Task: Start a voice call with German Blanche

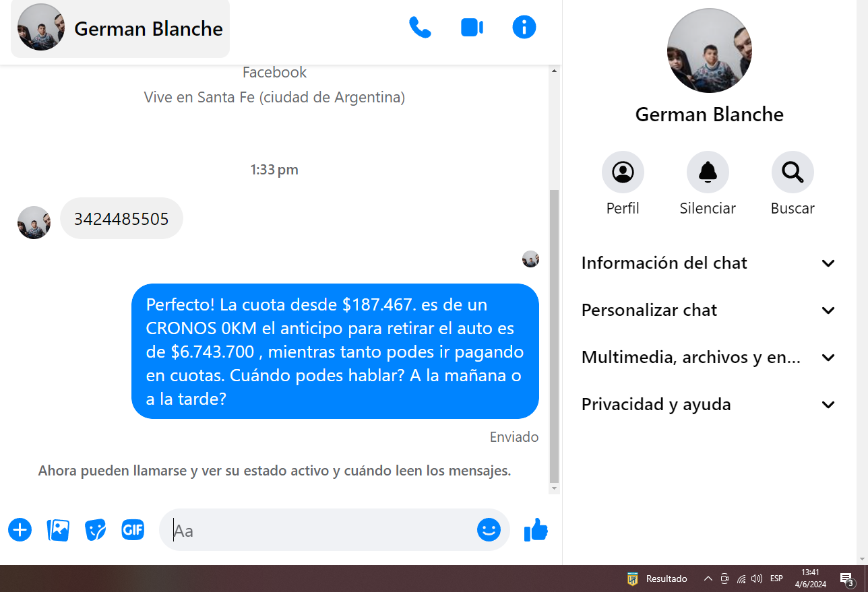Action: pyautogui.click(x=420, y=28)
